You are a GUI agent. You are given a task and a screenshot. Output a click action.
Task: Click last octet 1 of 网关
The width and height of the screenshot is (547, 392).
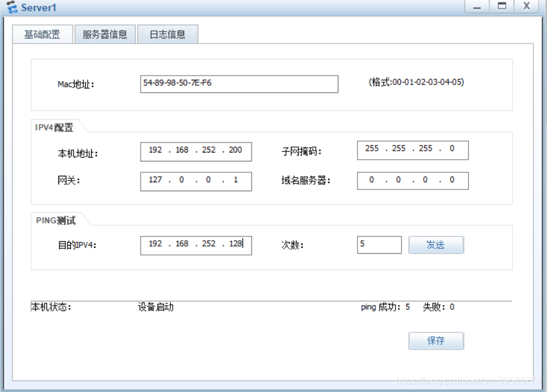(235, 180)
